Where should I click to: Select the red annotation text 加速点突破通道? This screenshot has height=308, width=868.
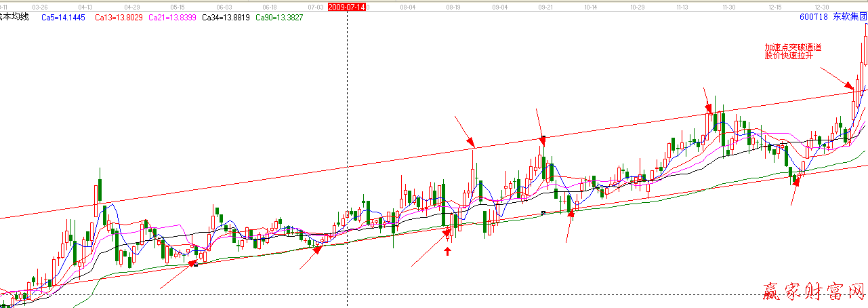[793, 47]
